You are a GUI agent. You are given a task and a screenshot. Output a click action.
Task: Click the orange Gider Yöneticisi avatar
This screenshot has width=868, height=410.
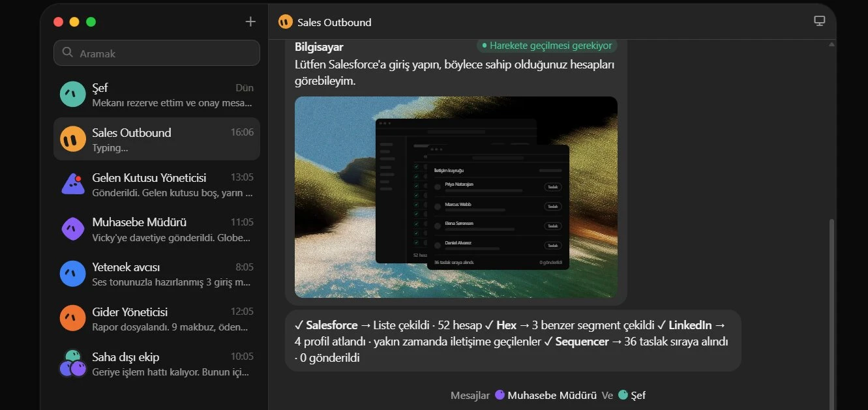(73, 318)
